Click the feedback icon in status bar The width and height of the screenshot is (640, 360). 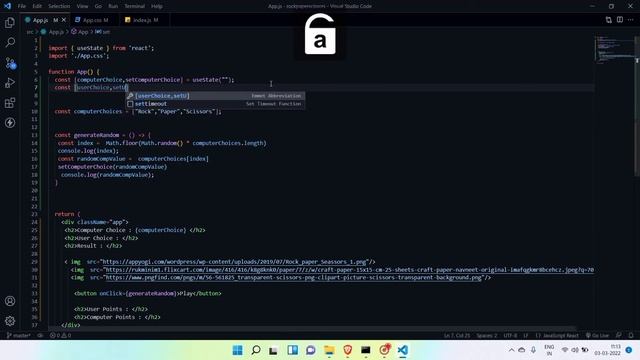point(619,336)
